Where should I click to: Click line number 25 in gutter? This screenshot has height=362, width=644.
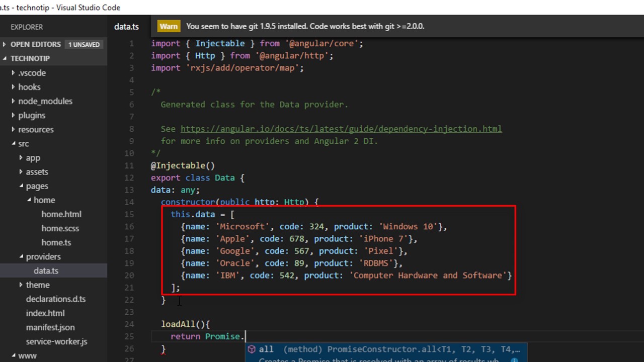click(x=129, y=336)
